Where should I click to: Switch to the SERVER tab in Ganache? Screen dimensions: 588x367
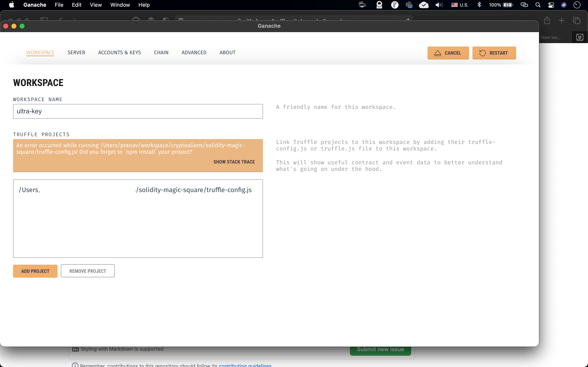click(76, 52)
